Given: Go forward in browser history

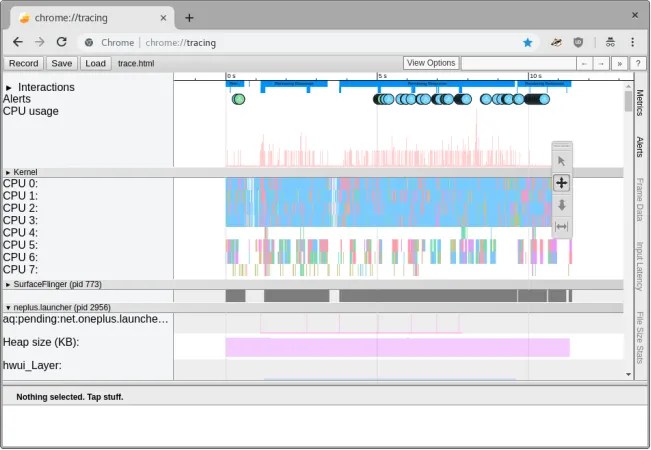Looking at the screenshot, I should [39, 42].
